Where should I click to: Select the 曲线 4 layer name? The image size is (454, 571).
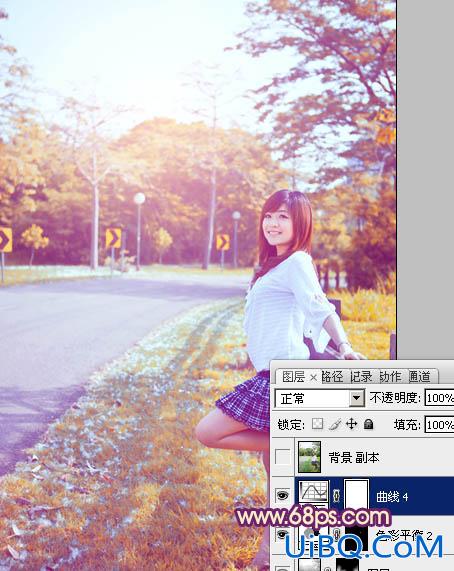(x=392, y=496)
